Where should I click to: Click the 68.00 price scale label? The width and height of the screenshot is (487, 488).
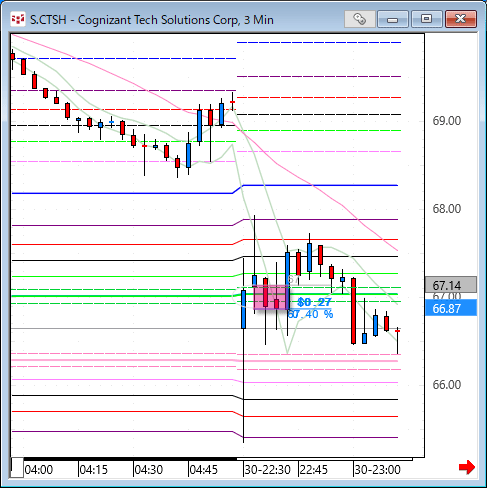(447, 209)
